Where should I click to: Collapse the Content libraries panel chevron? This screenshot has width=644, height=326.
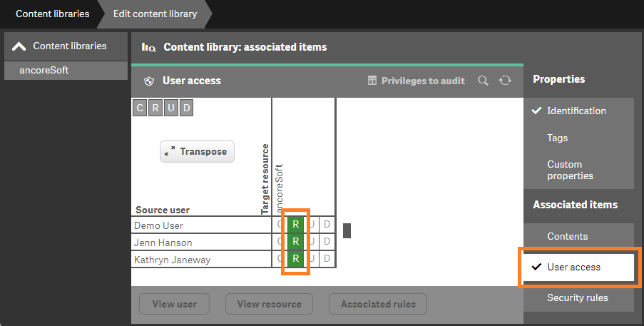click(x=19, y=46)
